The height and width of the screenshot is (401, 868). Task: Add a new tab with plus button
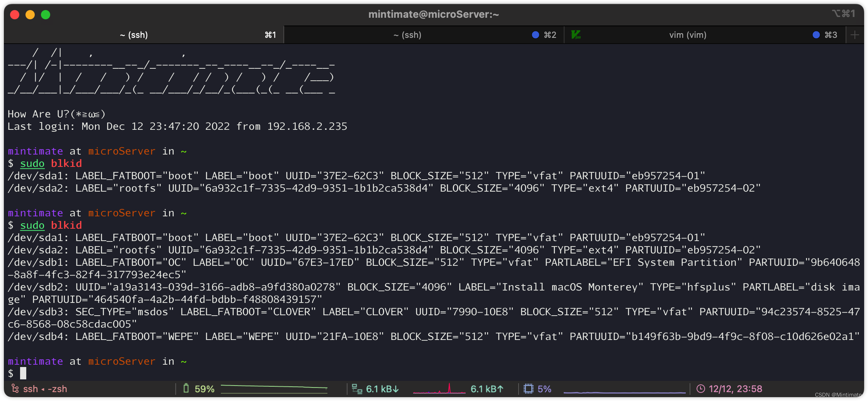[x=854, y=35]
